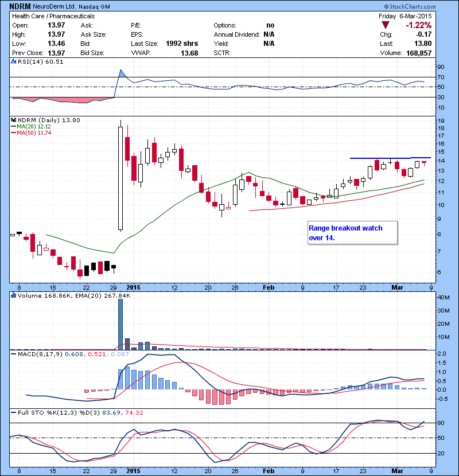Click the P/E: label
This screenshot has width=459, height=476.
pyautogui.click(x=136, y=25)
